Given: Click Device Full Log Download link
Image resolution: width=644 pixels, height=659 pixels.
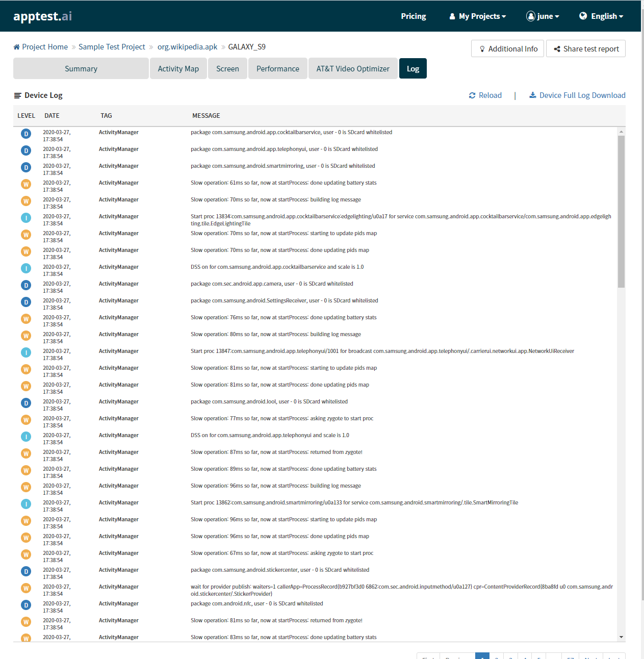Looking at the screenshot, I should [x=577, y=95].
